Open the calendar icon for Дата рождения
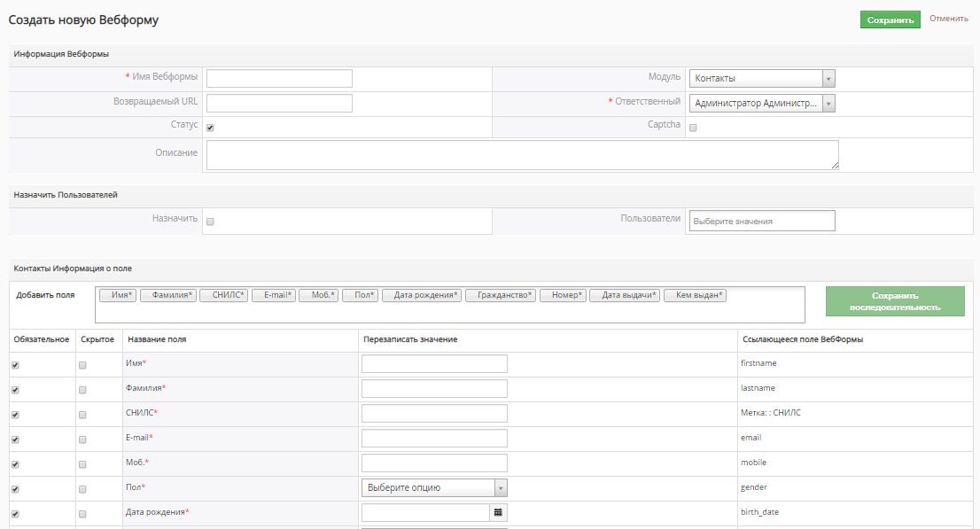Viewport: 980px width, 529px height. tap(498, 512)
